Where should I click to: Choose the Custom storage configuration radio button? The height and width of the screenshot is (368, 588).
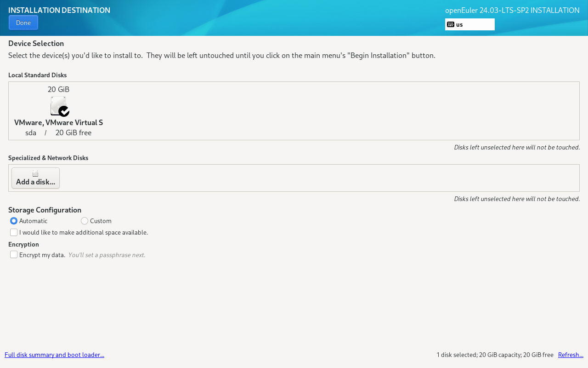pos(85,221)
